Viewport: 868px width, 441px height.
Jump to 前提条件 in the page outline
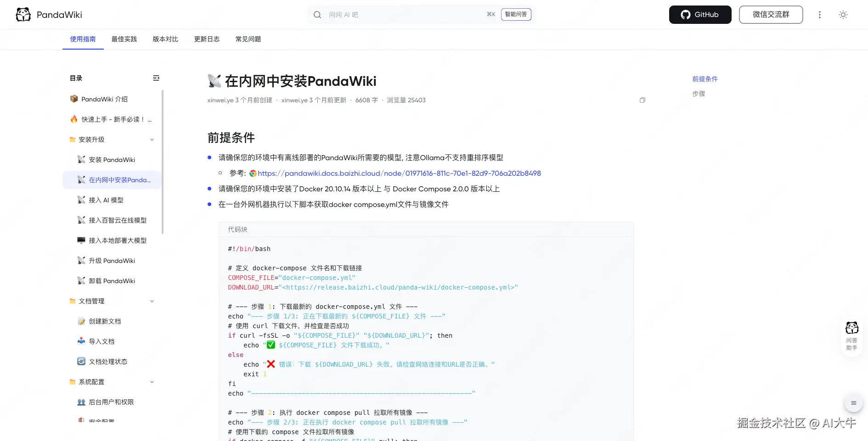(x=705, y=79)
